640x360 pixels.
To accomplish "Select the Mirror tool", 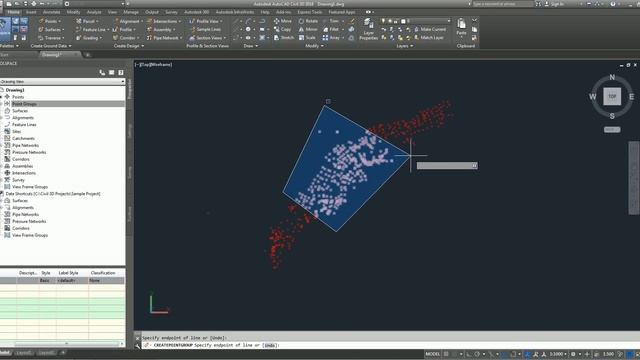I will click(x=308, y=29).
